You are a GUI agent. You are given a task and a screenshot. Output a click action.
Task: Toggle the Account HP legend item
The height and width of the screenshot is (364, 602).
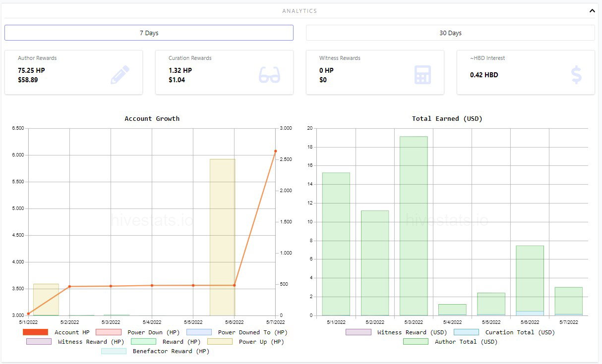tap(56, 332)
